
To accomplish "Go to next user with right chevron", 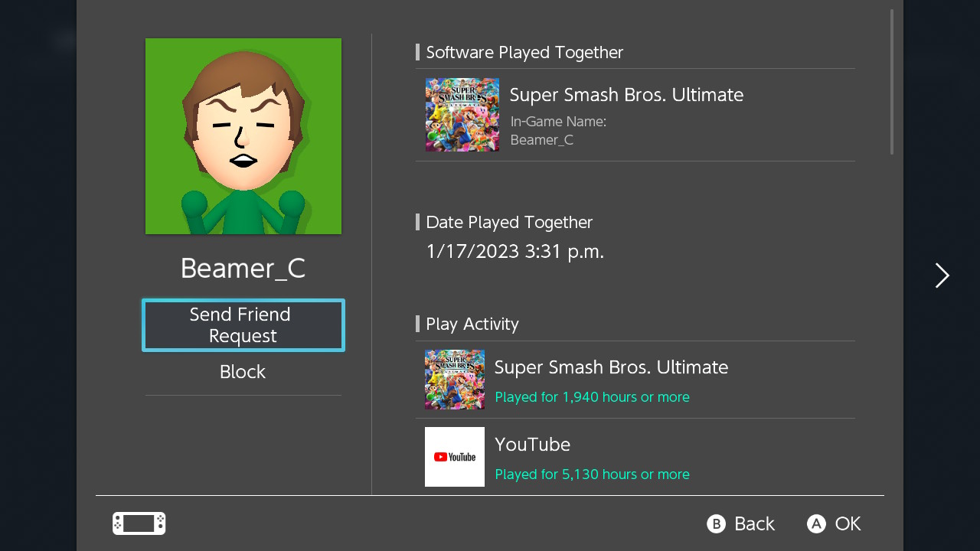I will coord(942,275).
